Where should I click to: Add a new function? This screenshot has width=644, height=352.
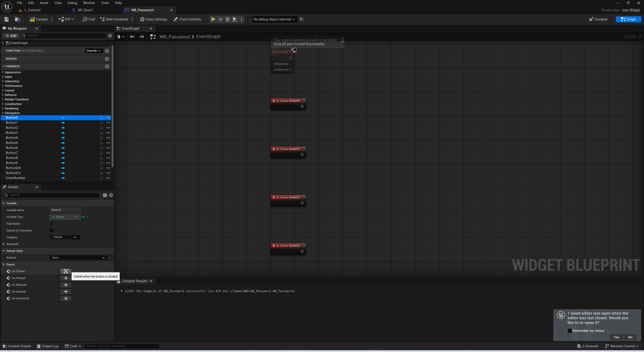[107, 51]
